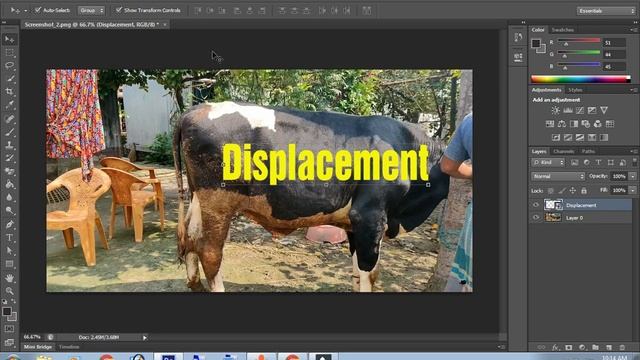This screenshot has height=360, width=640.
Task: Switch to the Swatches tab
Action: point(562,30)
